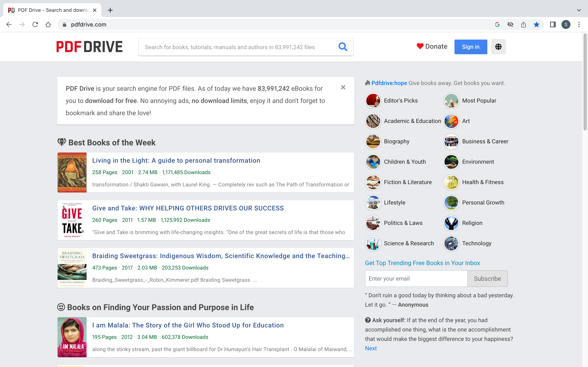
Task: Click the eye-slash tracking protection icon
Action: click(x=510, y=24)
